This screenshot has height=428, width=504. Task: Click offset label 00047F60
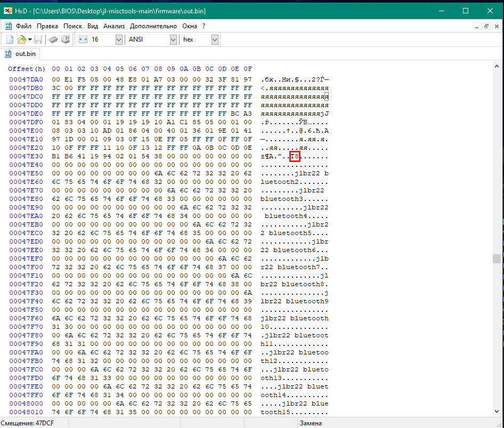[26, 318]
